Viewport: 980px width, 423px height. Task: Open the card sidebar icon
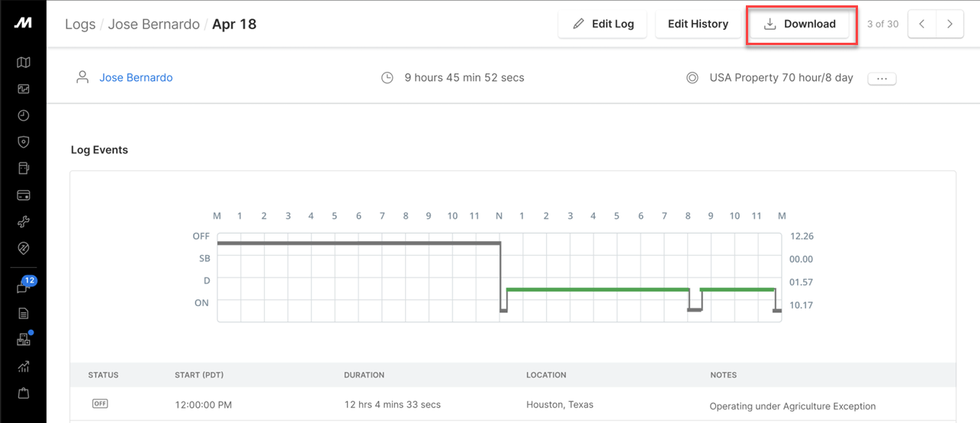24,195
